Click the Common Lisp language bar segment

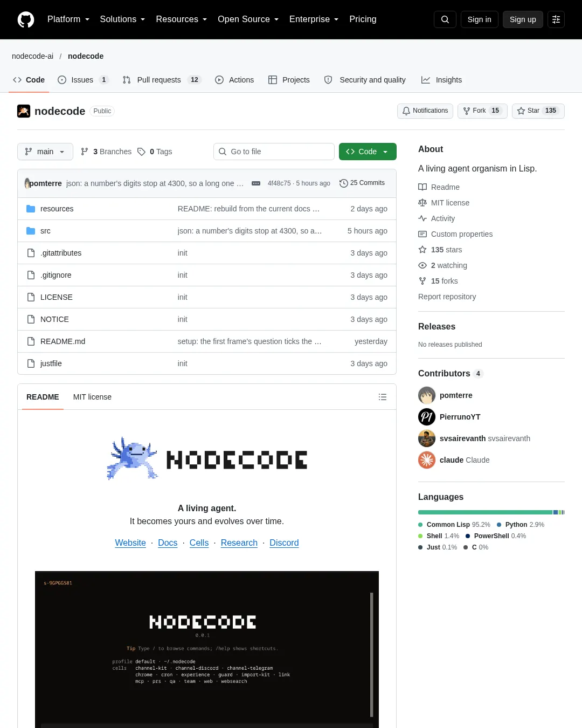485,512
